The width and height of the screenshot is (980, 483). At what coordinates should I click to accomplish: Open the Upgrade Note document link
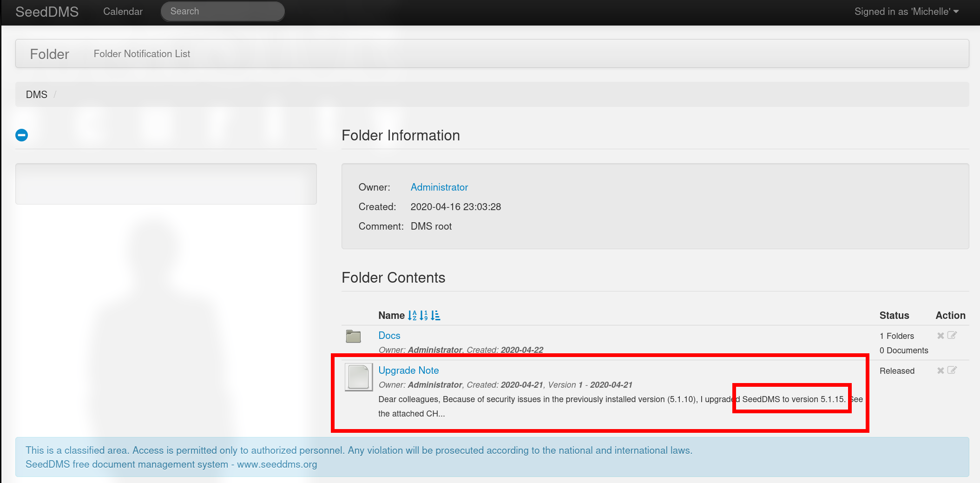tap(408, 371)
